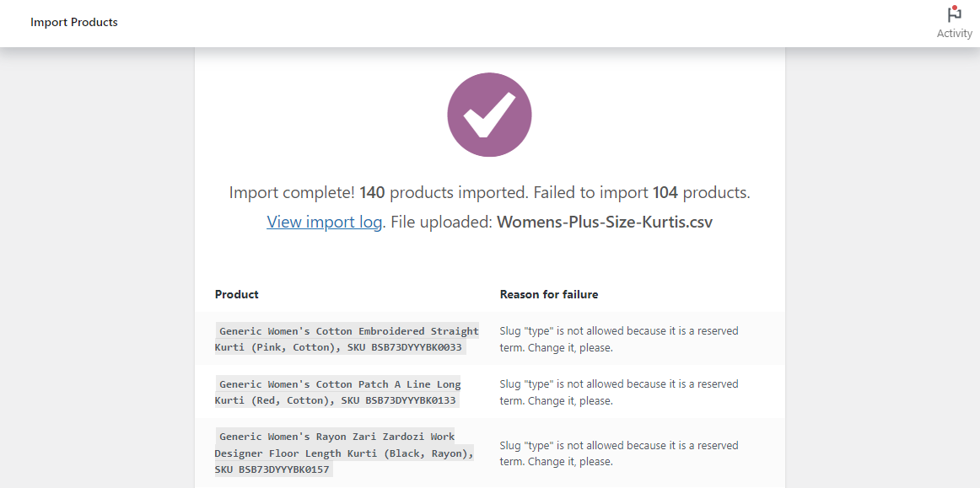Click the Activity label under the flag
The width and height of the screenshot is (980, 488).
[x=955, y=34]
